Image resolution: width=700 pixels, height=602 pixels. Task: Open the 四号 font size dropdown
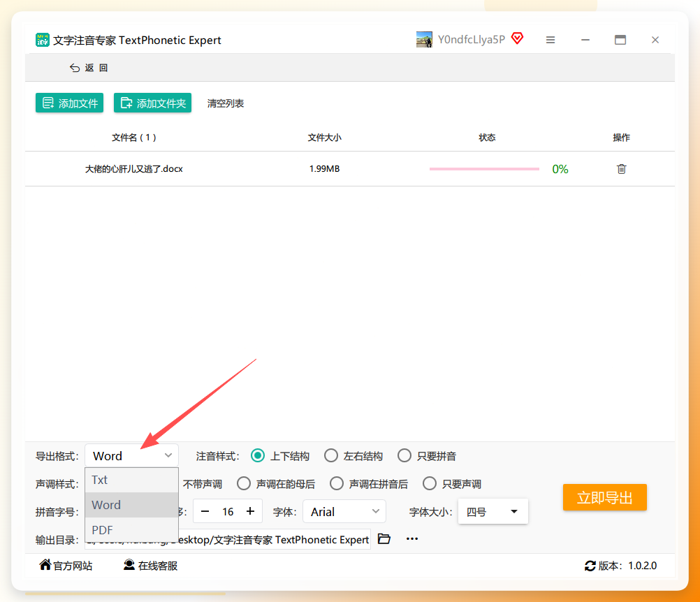493,511
